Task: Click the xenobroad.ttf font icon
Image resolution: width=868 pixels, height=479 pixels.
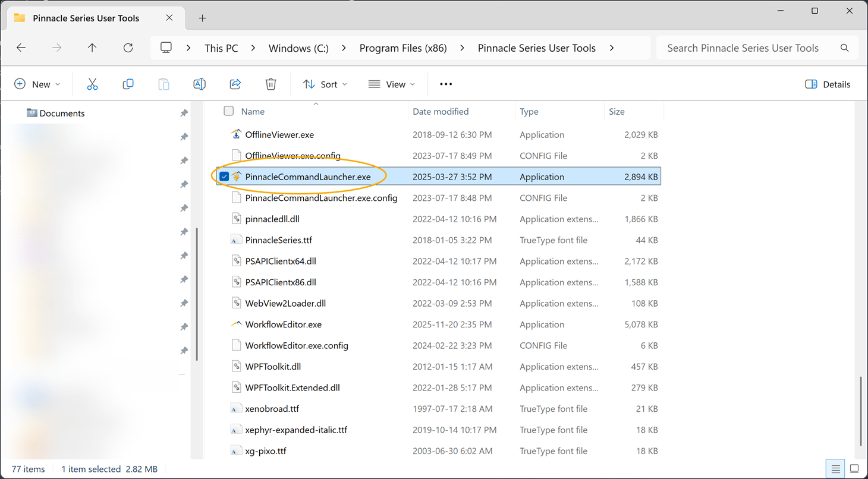Action: point(236,409)
